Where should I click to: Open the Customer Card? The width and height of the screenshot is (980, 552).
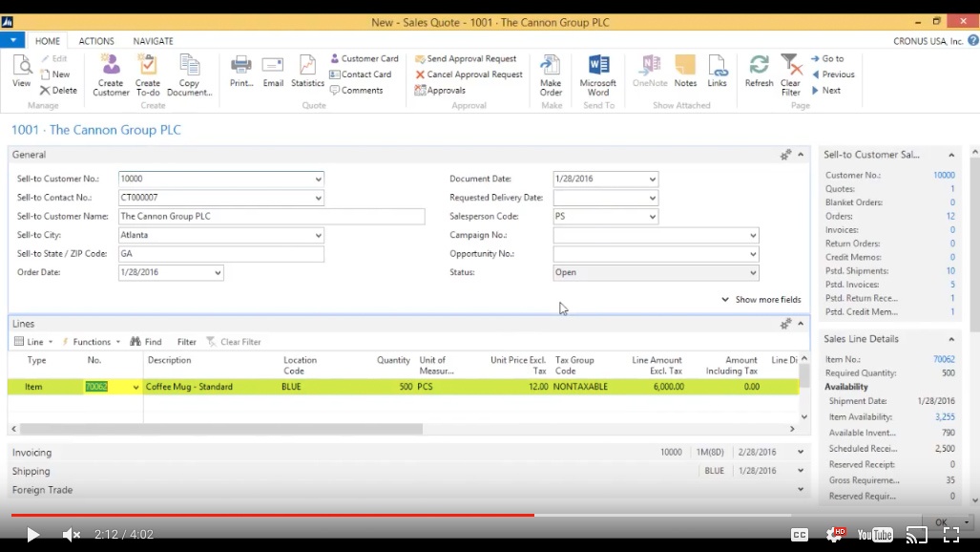[x=364, y=58]
